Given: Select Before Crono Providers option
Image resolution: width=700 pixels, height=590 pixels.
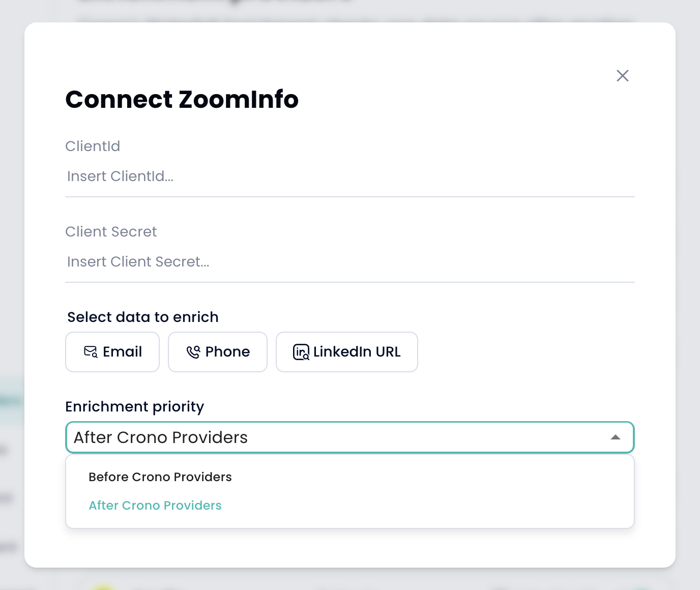Looking at the screenshot, I should click(x=160, y=477).
